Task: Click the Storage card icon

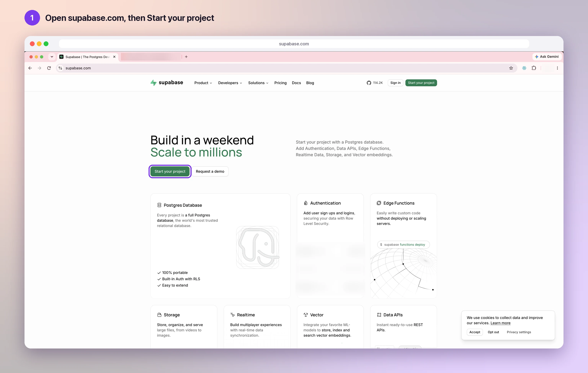Action: 159,315
